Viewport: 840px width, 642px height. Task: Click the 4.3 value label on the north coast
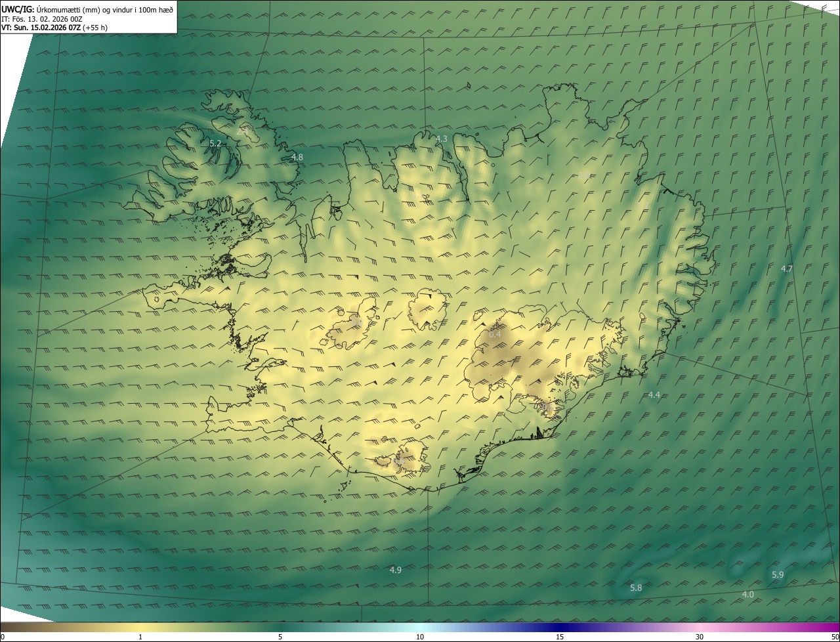pyautogui.click(x=442, y=139)
